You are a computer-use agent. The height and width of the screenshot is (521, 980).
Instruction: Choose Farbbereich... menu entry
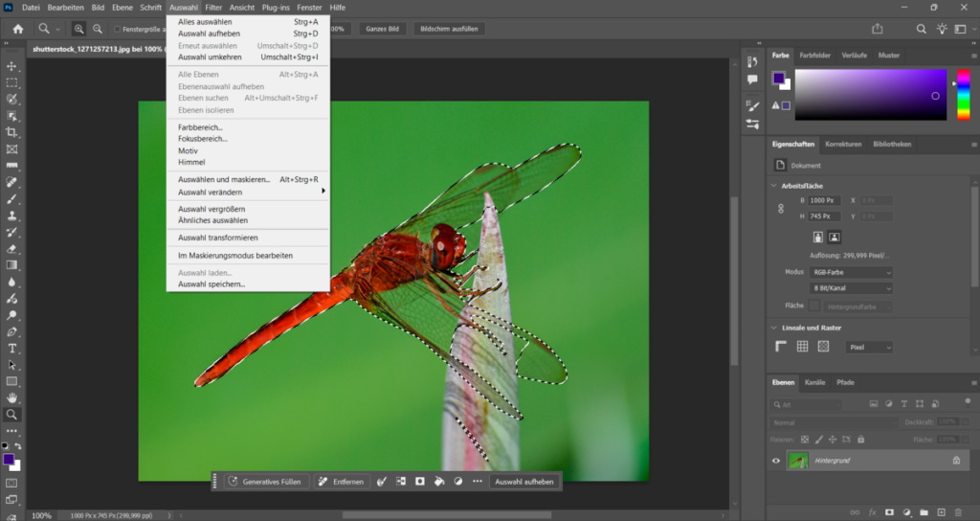[248, 127]
